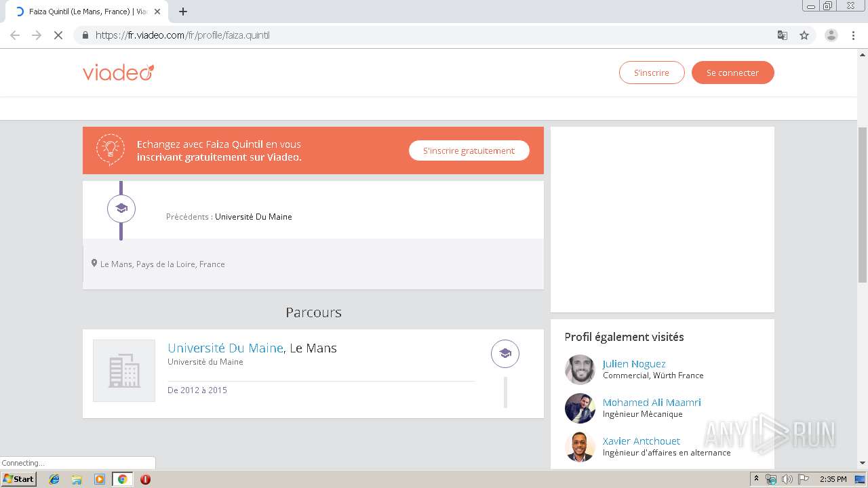Click 'Précédents : Université Du Maine' text
868x488 pixels.
pyautogui.click(x=229, y=217)
